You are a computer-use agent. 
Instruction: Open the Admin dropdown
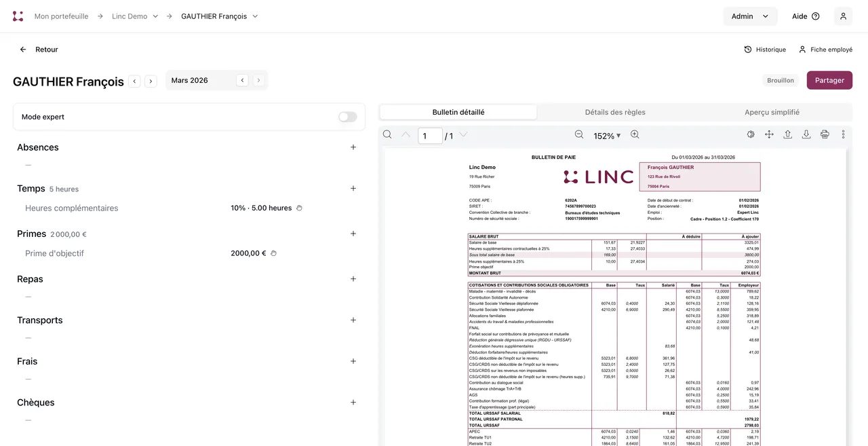pyautogui.click(x=750, y=16)
